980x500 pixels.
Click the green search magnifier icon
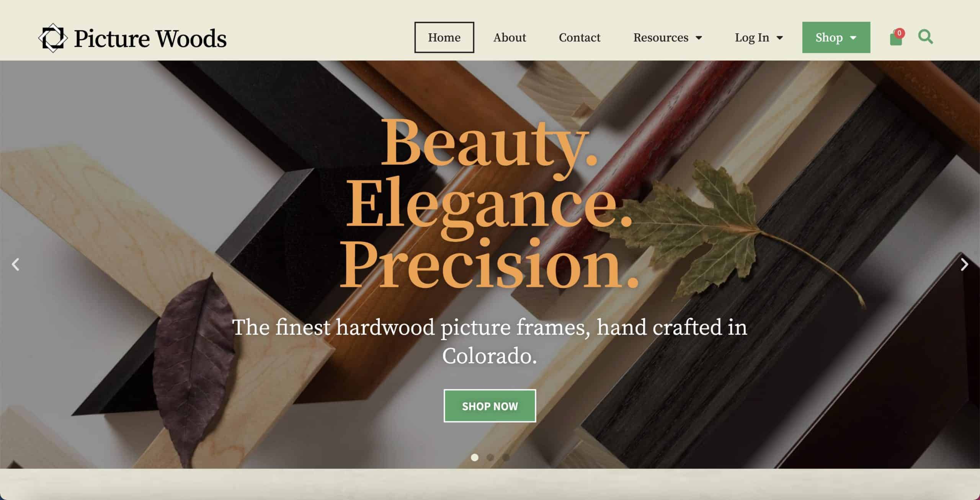(926, 37)
